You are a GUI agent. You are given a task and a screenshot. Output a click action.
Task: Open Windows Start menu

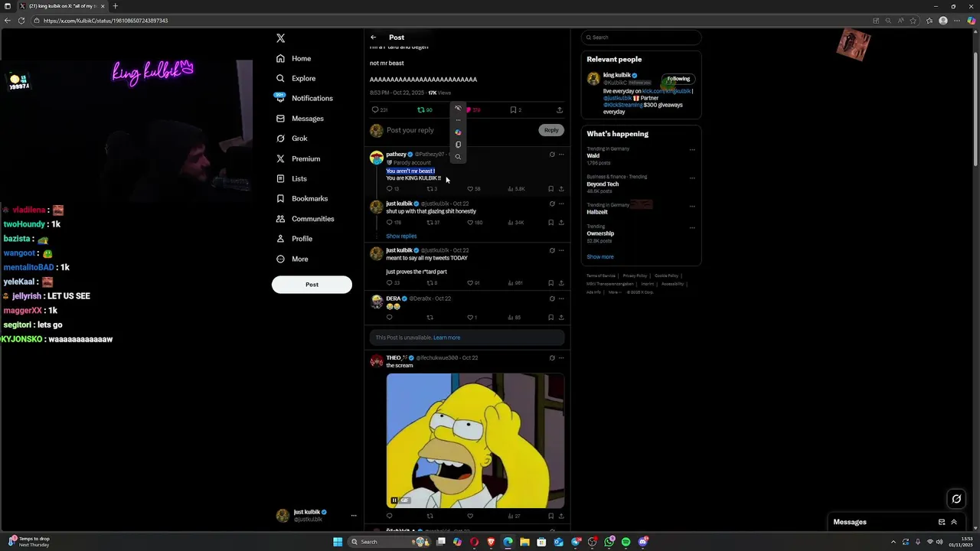coord(338,542)
